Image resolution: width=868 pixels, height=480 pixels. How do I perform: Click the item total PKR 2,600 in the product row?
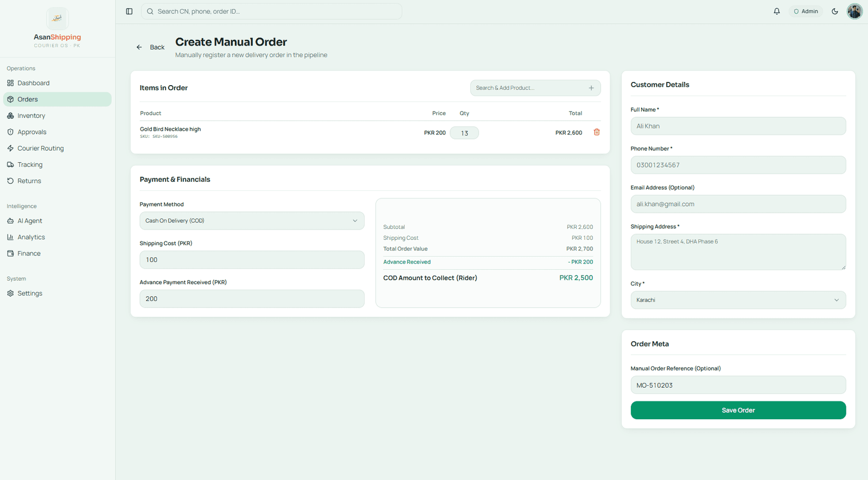point(569,133)
